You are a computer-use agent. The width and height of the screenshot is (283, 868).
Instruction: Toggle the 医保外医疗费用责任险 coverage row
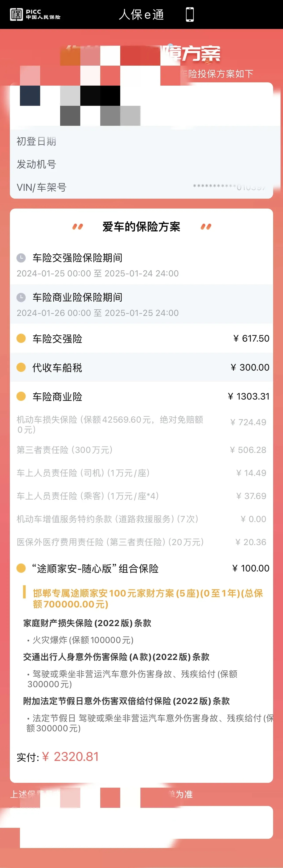pos(141,542)
